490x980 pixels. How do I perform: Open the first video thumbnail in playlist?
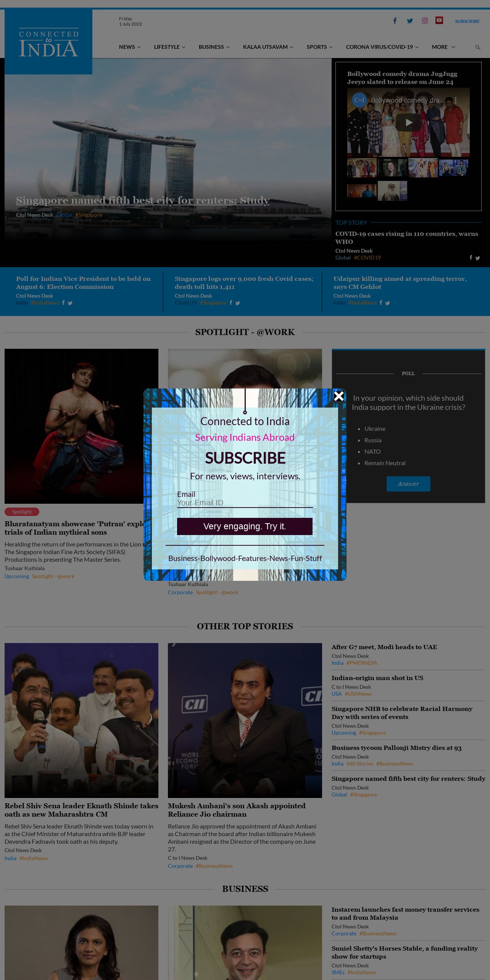362,168
